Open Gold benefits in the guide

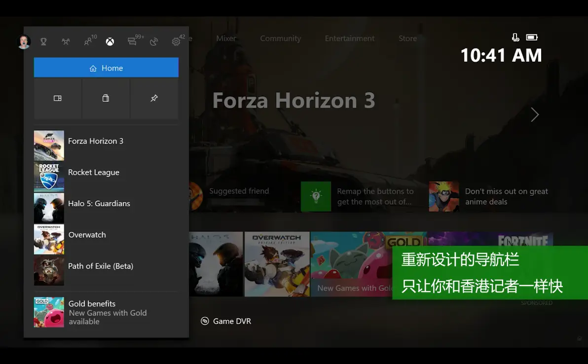(x=106, y=312)
